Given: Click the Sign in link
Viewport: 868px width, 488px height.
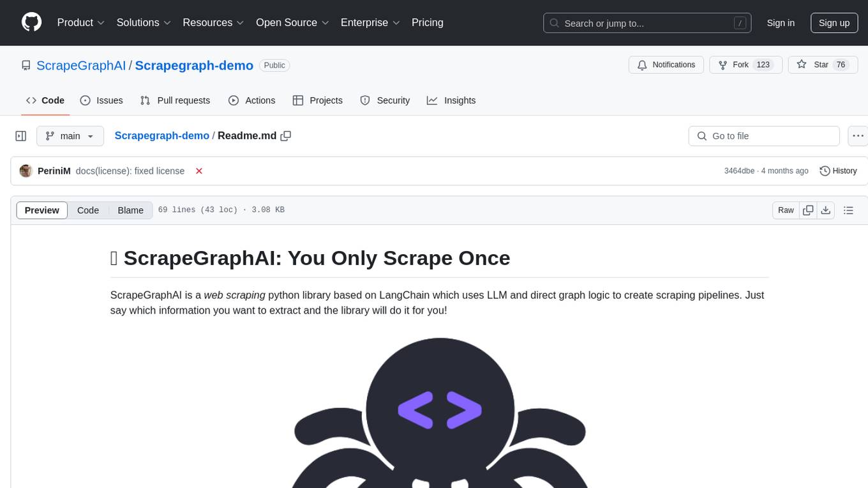Looking at the screenshot, I should [x=781, y=23].
